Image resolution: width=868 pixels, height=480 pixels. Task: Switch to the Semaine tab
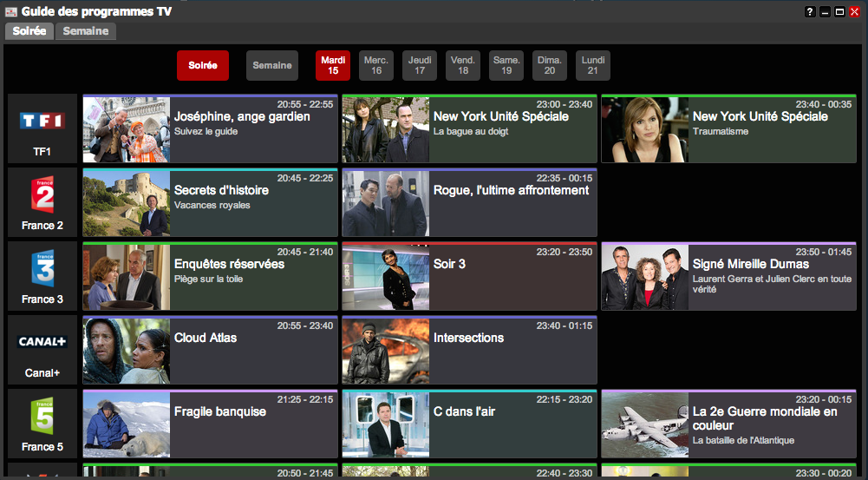point(86,31)
